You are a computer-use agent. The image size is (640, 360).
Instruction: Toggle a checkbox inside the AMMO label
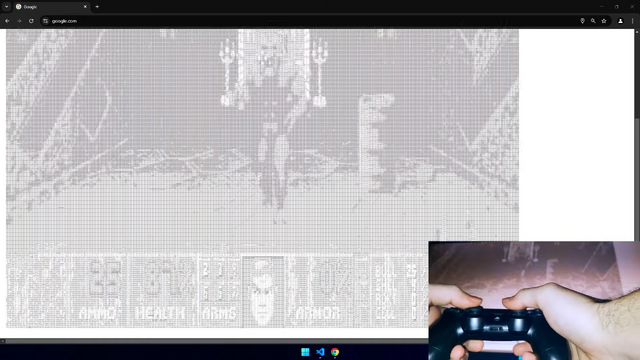pyautogui.click(x=97, y=313)
